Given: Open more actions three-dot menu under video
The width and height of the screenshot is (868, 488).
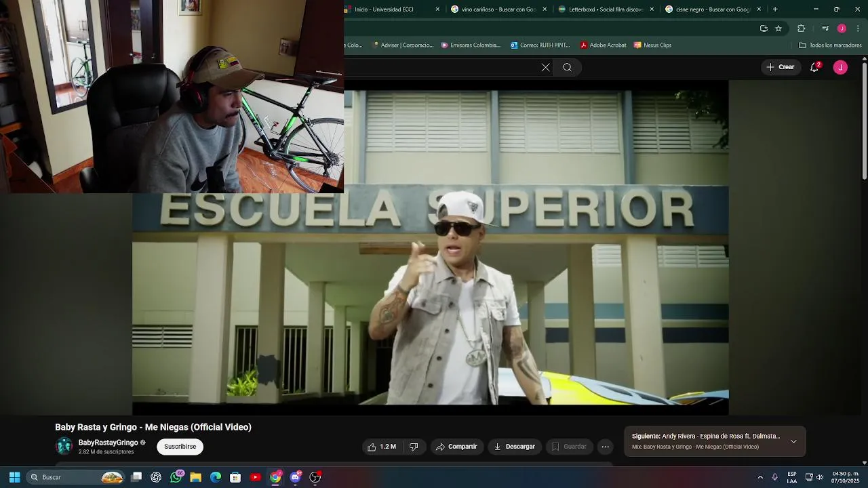Looking at the screenshot, I should click(x=606, y=447).
